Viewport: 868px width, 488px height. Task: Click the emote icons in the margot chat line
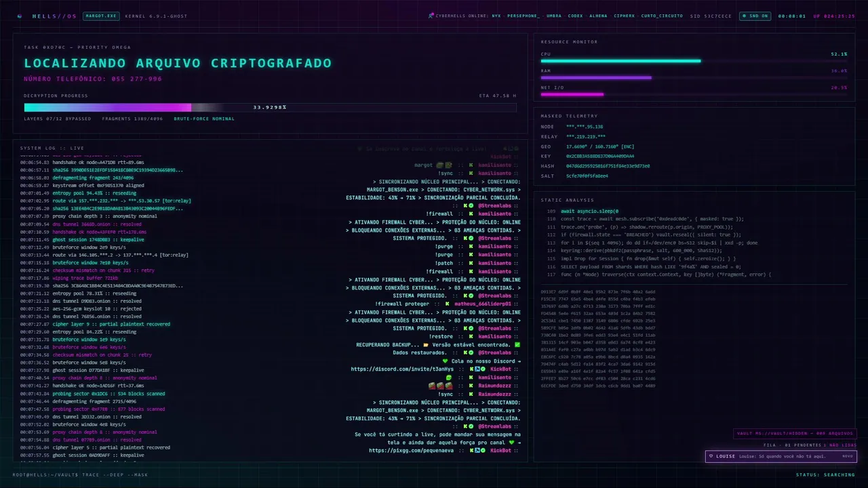[x=444, y=165]
